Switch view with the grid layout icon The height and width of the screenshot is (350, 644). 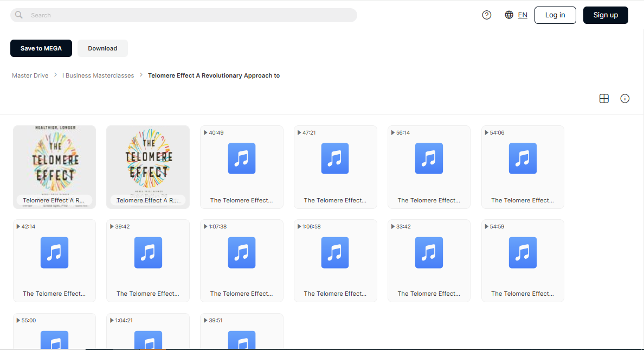(604, 99)
